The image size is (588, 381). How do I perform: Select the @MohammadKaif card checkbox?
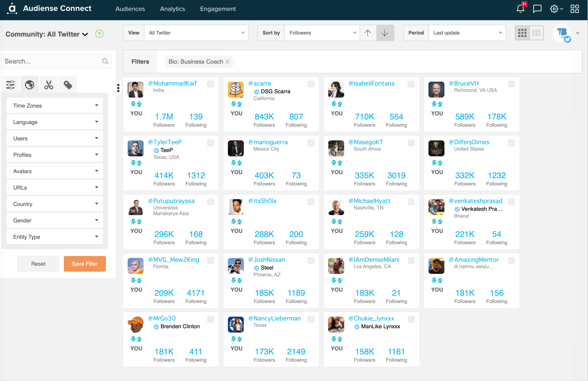pyautogui.click(x=211, y=84)
